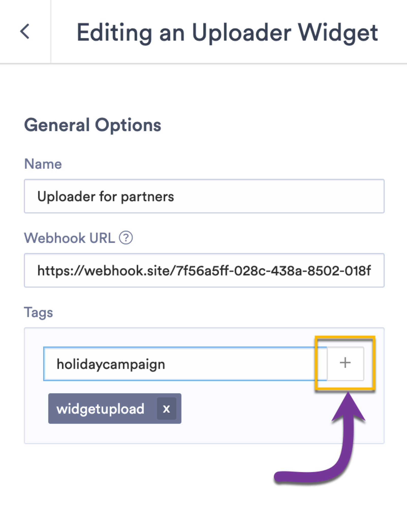
Task: Click the question mark beside Webhook URL
Action: [126, 238]
